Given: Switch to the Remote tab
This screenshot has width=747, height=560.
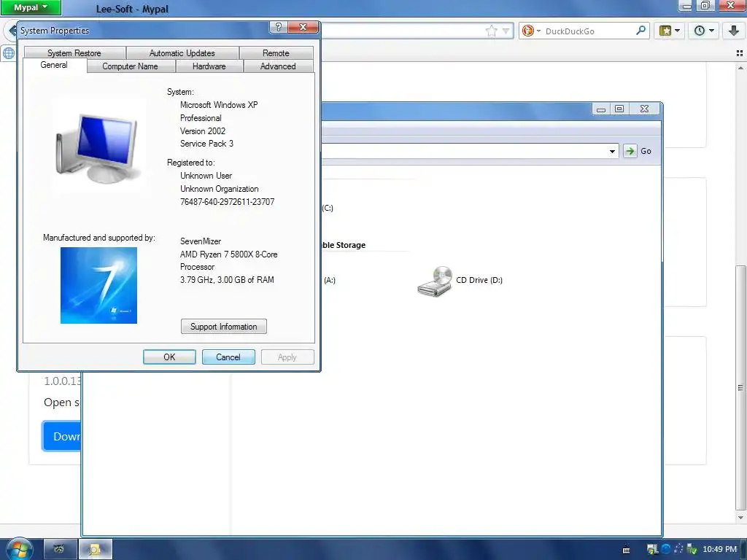Looking at the screenshot, I should [276, 52].
